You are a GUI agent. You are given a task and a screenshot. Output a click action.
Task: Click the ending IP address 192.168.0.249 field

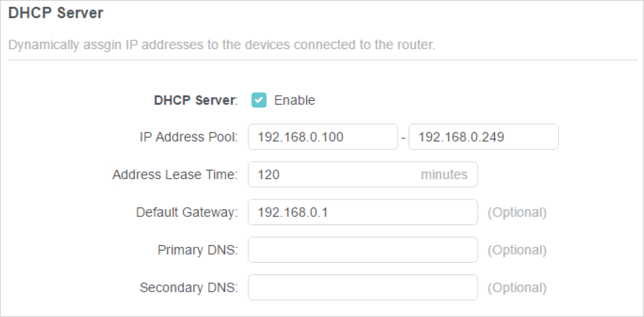pos(483,137)
